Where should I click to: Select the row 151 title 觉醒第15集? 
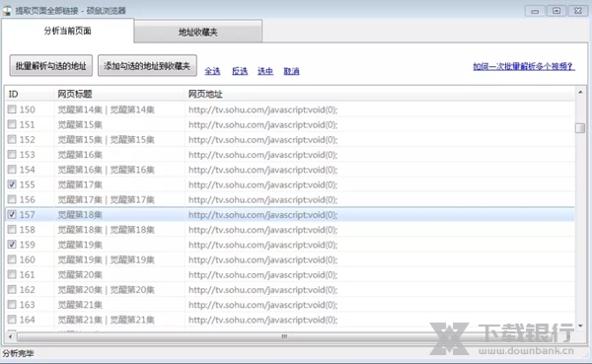[x=80, y=124]
